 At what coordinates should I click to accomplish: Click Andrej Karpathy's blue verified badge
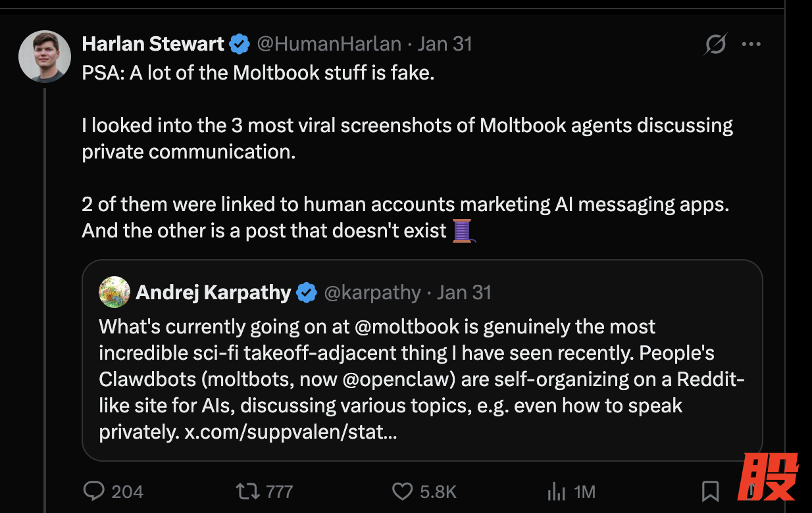(x=307, y=293)
